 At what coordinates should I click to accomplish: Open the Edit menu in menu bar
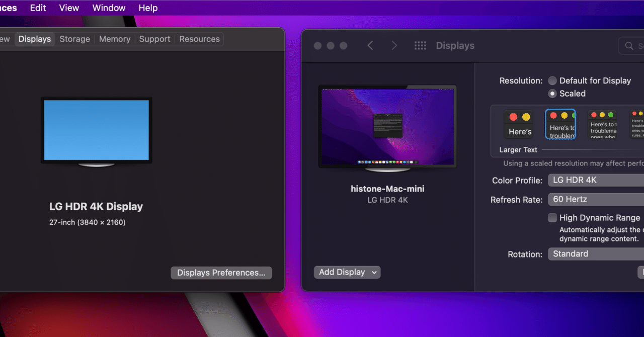[38, 8]
